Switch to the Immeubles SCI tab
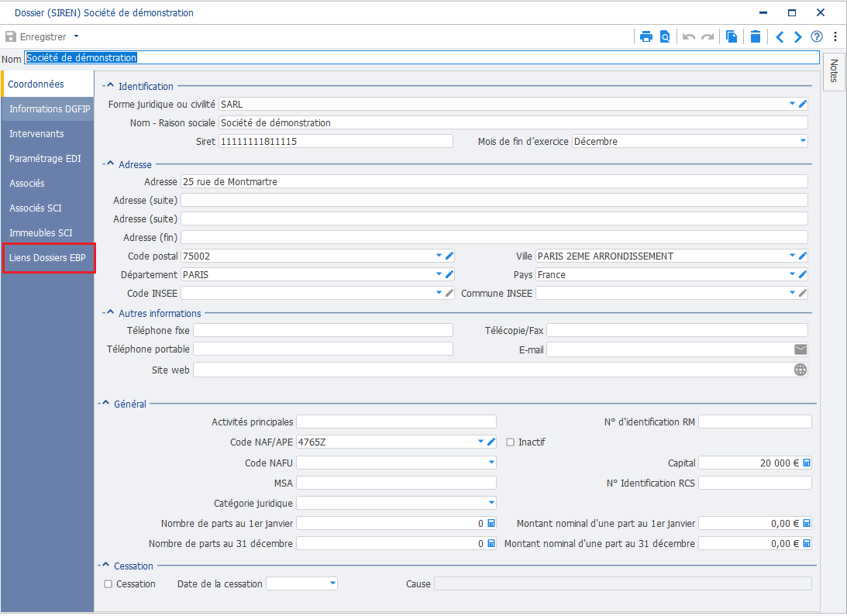The width and height of the screenshot is (847, 616). tap(48, 233)
